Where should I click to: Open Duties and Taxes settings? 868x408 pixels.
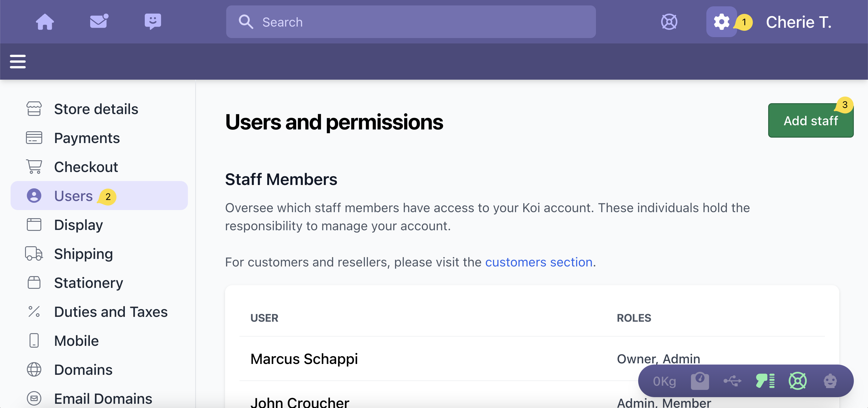(111, 311)
